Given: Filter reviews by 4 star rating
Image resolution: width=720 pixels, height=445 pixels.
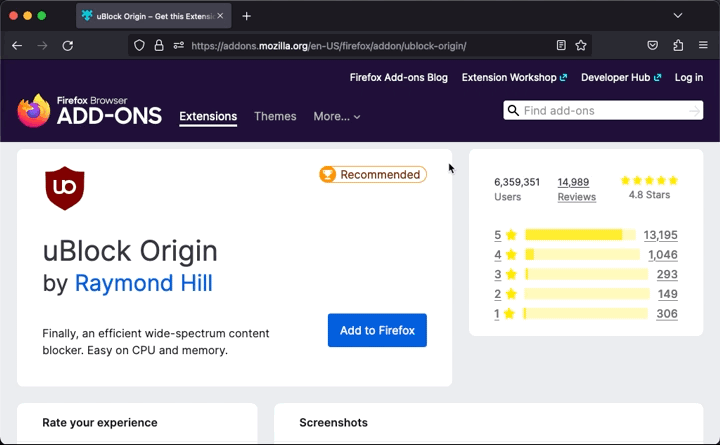Looking at the screenshot, I should coord(505,255).
